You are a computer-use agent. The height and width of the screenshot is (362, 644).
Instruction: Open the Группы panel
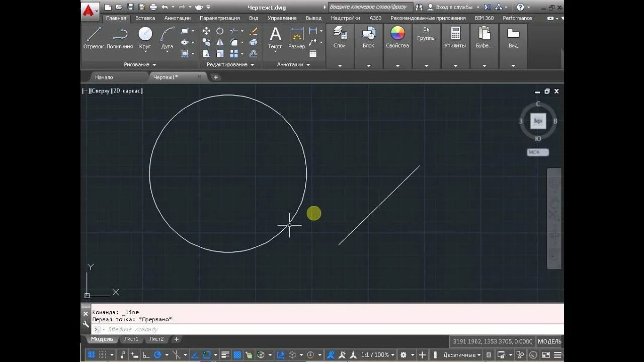click(426, 34)
